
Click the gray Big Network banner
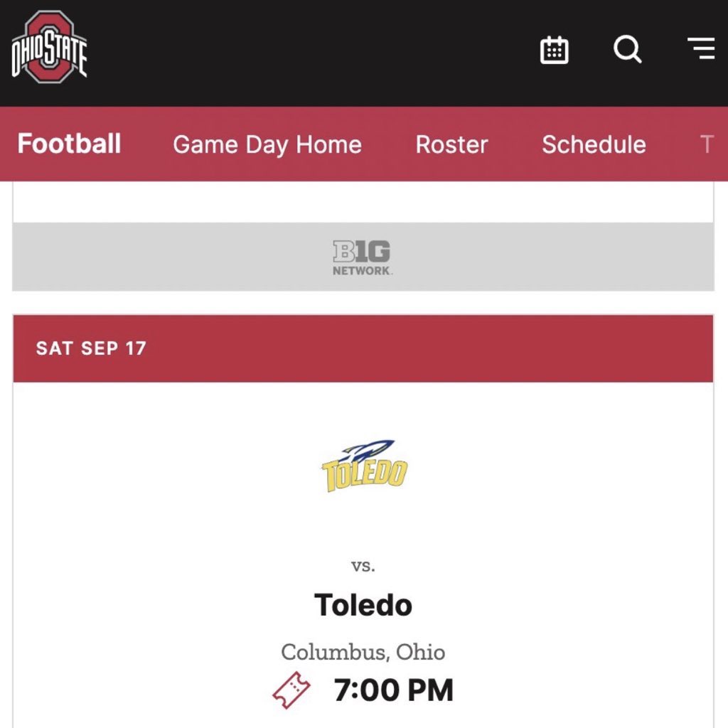(363, 257)
